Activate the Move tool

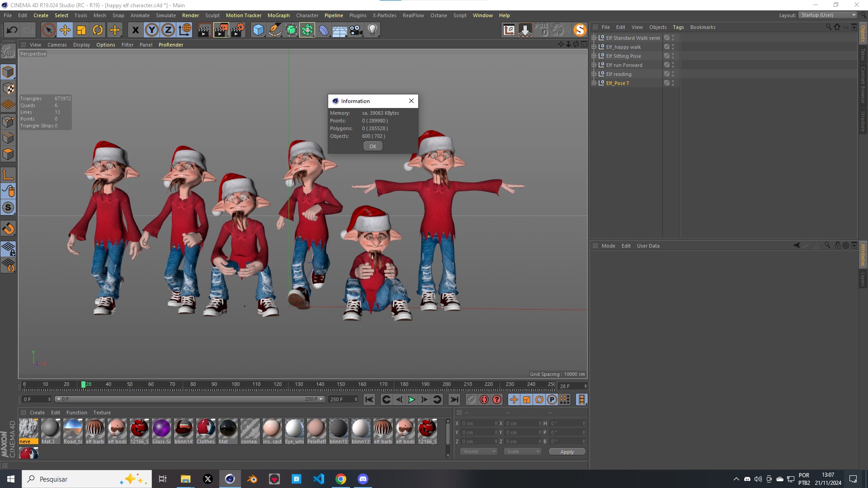[65, 30]
